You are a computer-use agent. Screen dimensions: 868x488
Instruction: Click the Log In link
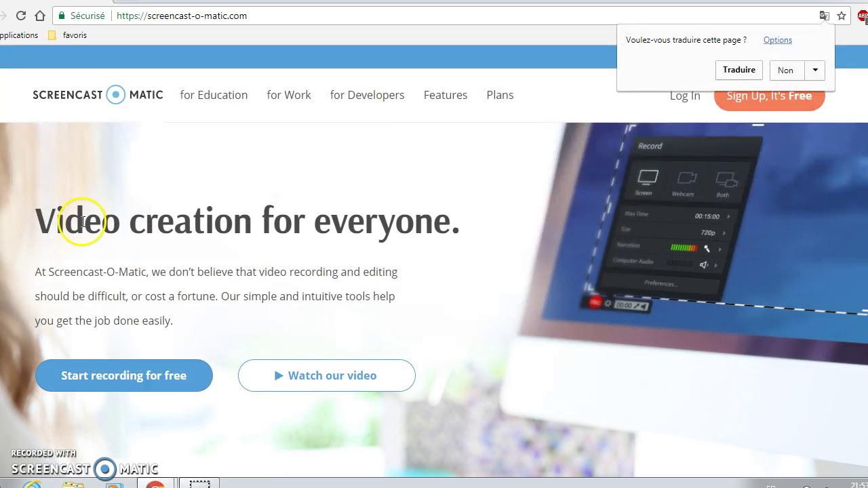point(685,96)
